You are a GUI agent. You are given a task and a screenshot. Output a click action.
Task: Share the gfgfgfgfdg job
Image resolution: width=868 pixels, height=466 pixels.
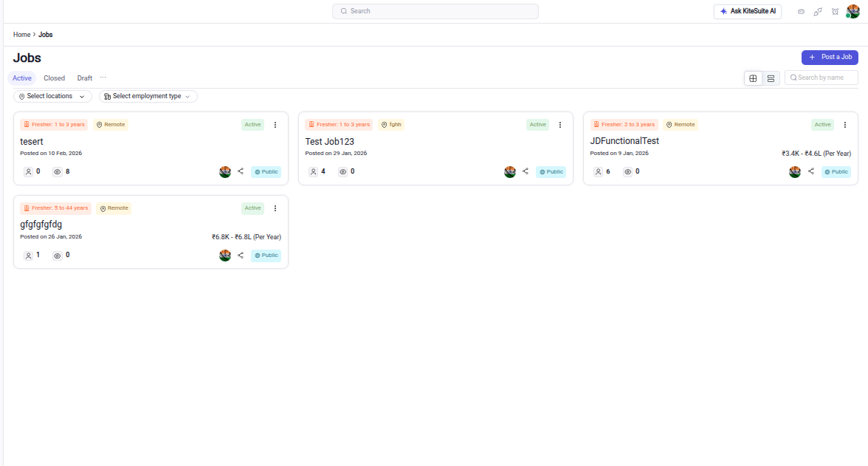point(241,255)
